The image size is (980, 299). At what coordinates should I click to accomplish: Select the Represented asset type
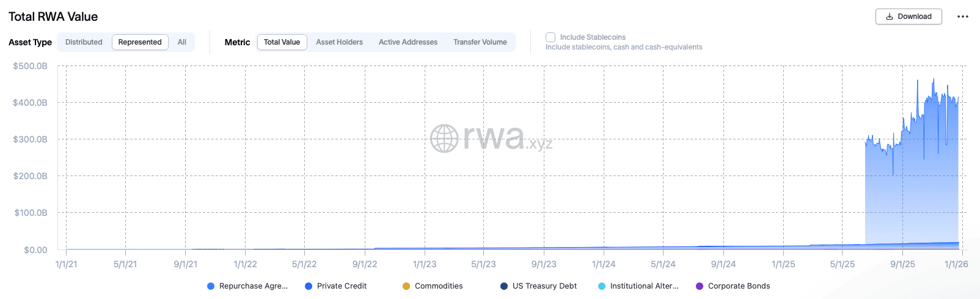[140, 42]
